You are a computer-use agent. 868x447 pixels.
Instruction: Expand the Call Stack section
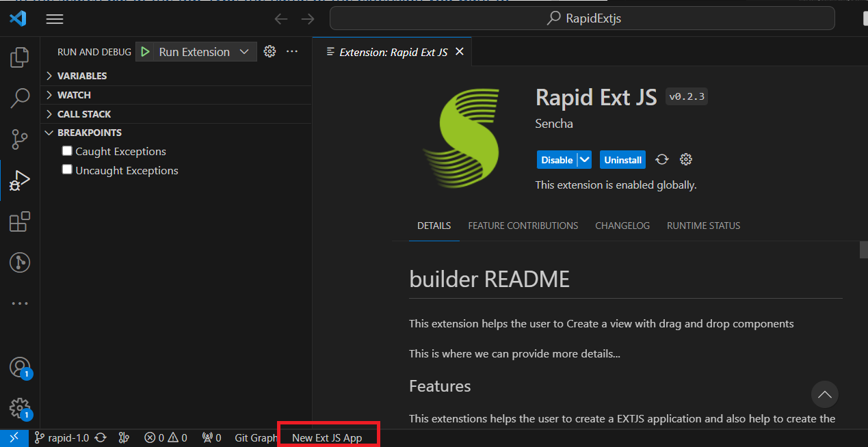[x=83, y=114]
